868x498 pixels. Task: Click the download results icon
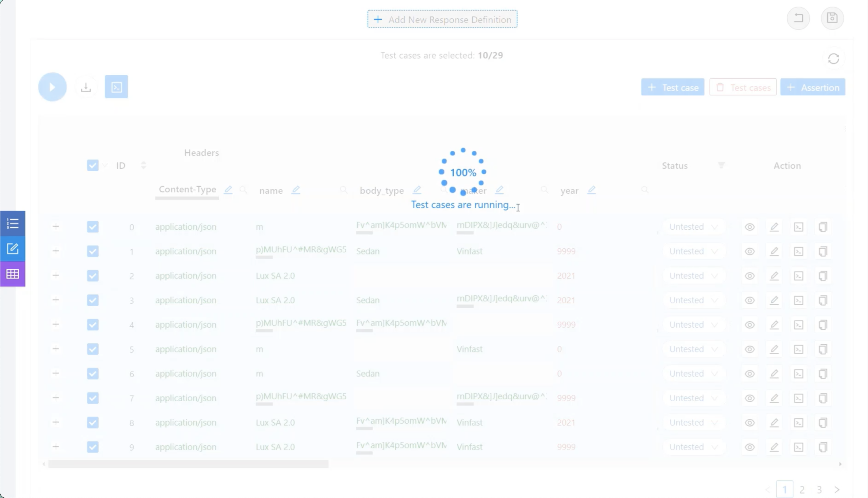click(86, 87)
